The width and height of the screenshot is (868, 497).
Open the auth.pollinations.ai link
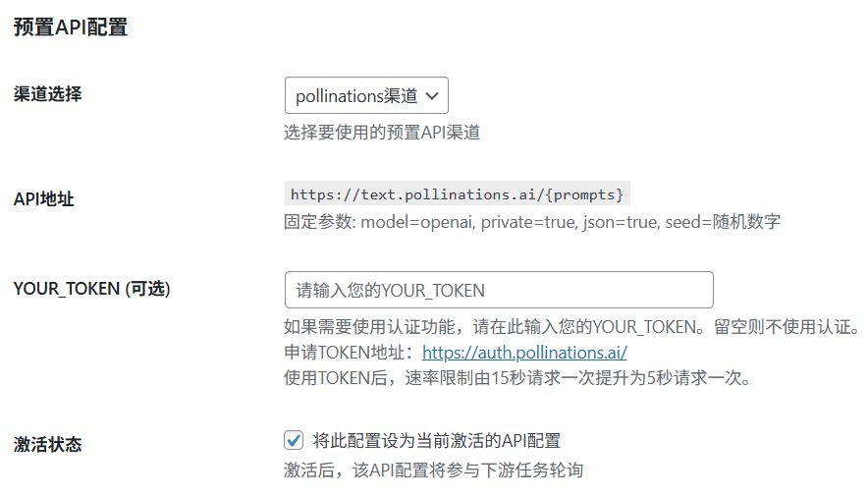pyautogui.click(x=524, y=353)
